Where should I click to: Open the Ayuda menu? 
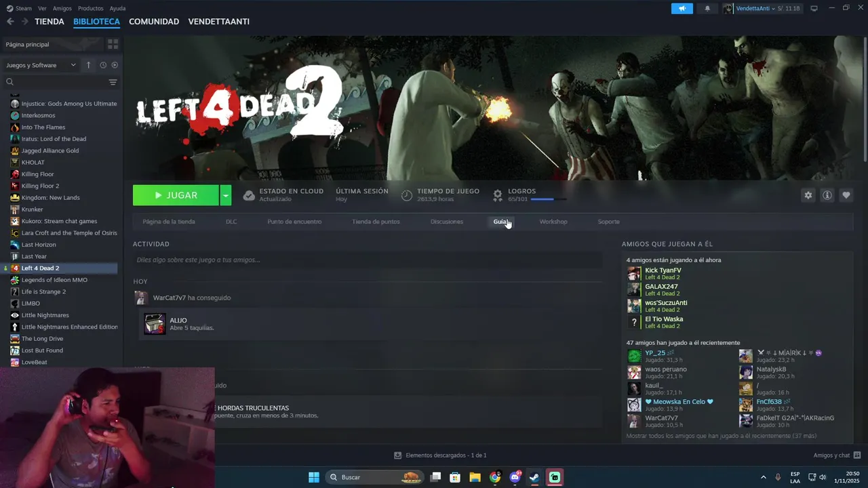(x=117, y=8)
